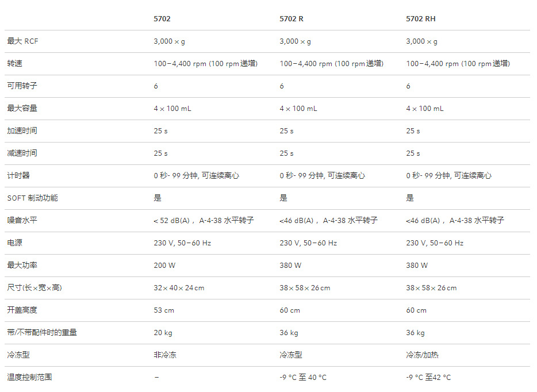Select the 最大 RCF row label
Viewport: 537px width, 392px height.
23,41
